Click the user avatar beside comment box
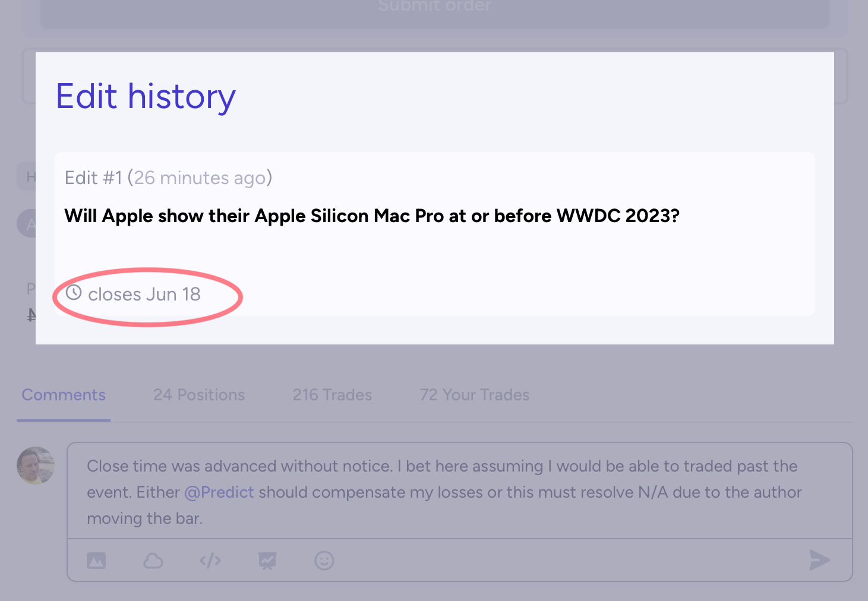This screenshot has height=601, width=868. pos(36,465)
